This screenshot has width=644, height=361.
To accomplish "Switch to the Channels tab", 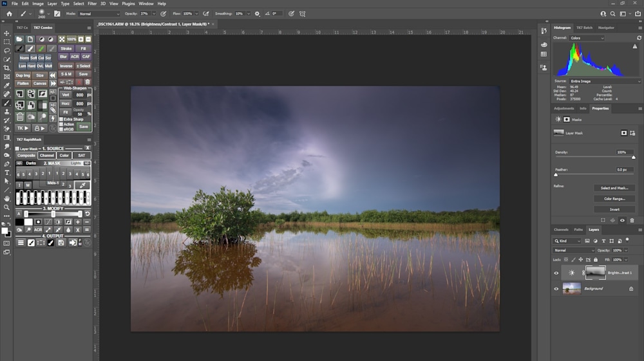I will click(561, 230).
